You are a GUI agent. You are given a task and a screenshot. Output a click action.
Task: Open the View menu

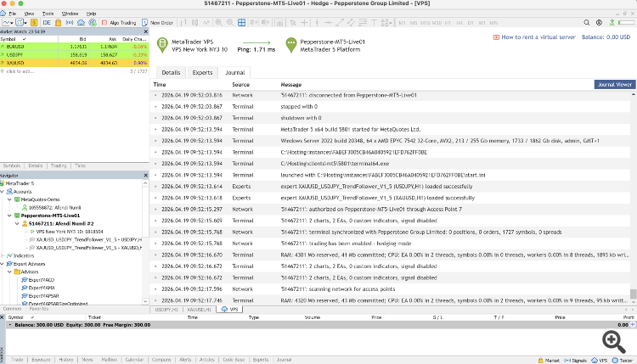29,14
